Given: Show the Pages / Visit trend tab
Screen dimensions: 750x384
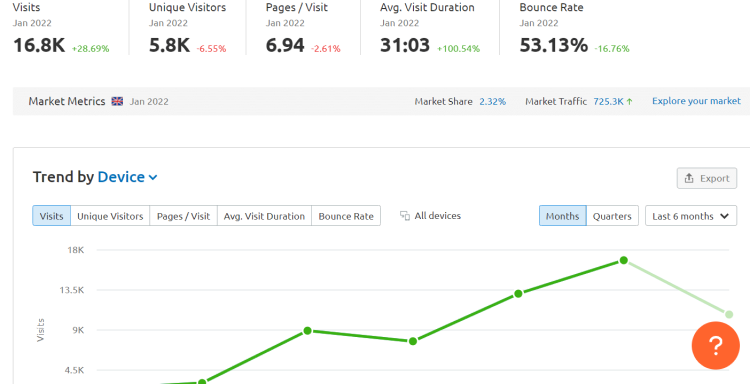Looking at the screenshot, I should pyautogui.click(x=183, y=216).
